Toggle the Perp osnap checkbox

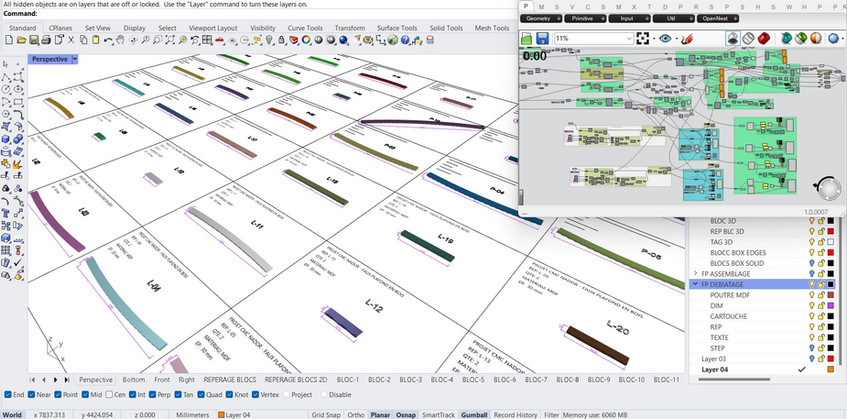click(x=152, y=395)
